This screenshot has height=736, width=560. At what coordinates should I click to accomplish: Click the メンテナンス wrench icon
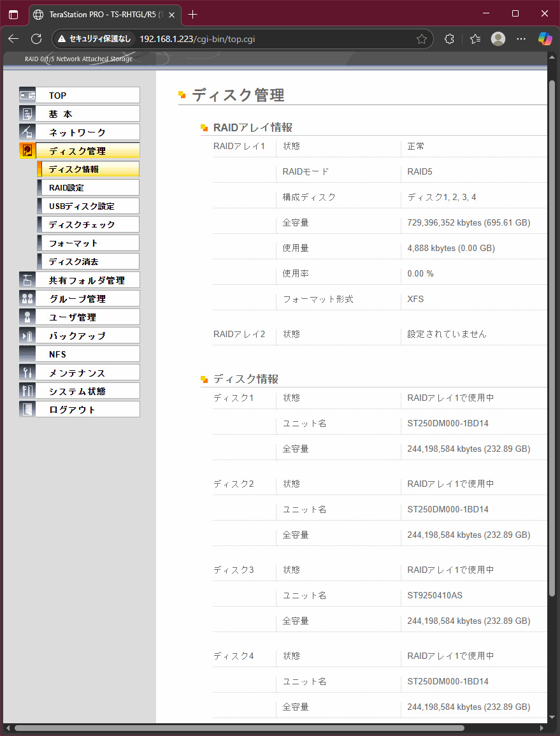27,373
